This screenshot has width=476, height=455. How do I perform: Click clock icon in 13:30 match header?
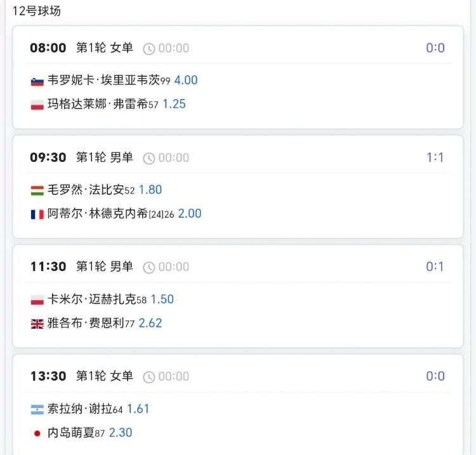pyautogui.click(x=149, y=377)
